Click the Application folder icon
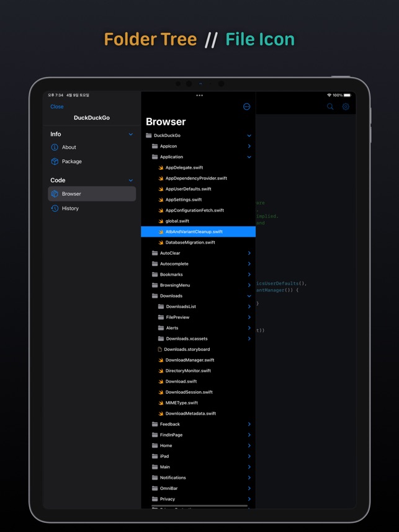 155,157
